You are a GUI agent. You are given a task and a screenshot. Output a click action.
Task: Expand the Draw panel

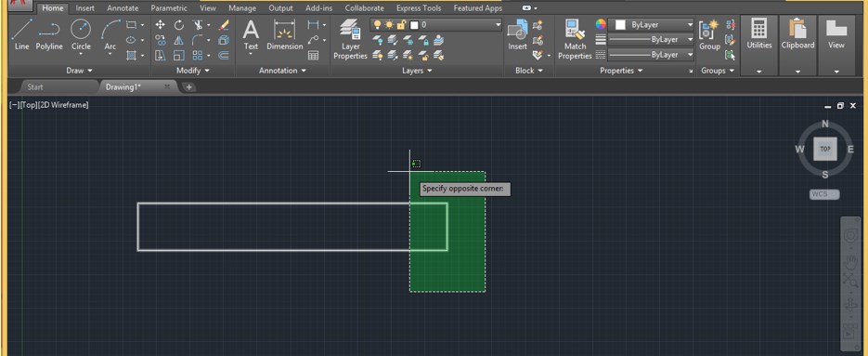pyautogui.click(x=79, y=71)
